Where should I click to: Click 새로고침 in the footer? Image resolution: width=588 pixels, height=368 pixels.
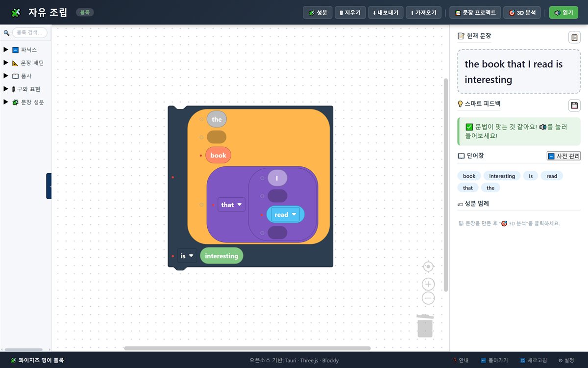(534, 360)
